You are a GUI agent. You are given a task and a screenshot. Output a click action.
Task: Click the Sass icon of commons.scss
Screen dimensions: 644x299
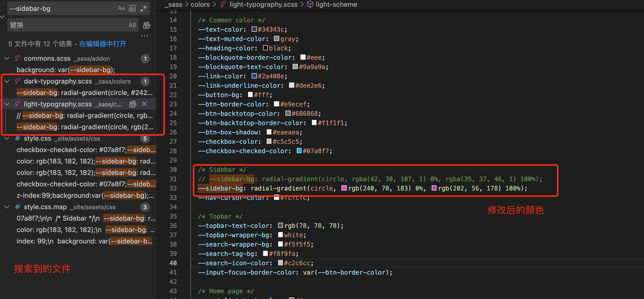[17, 58]
